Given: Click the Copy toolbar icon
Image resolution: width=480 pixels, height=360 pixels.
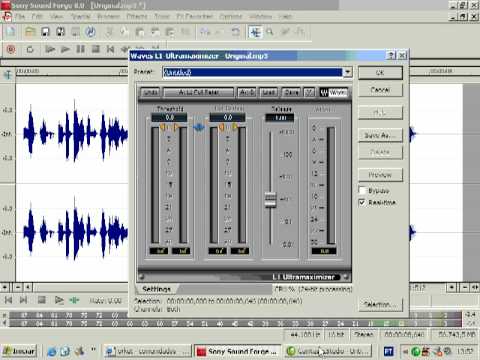Looking at the screenshot, I should click(x=124, y=32).
